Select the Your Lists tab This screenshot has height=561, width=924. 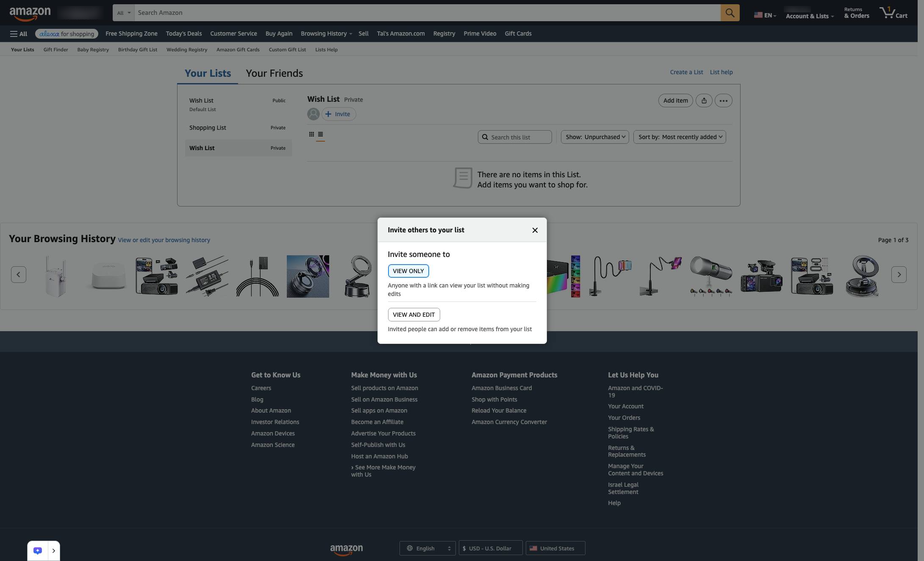click(208, 73)
